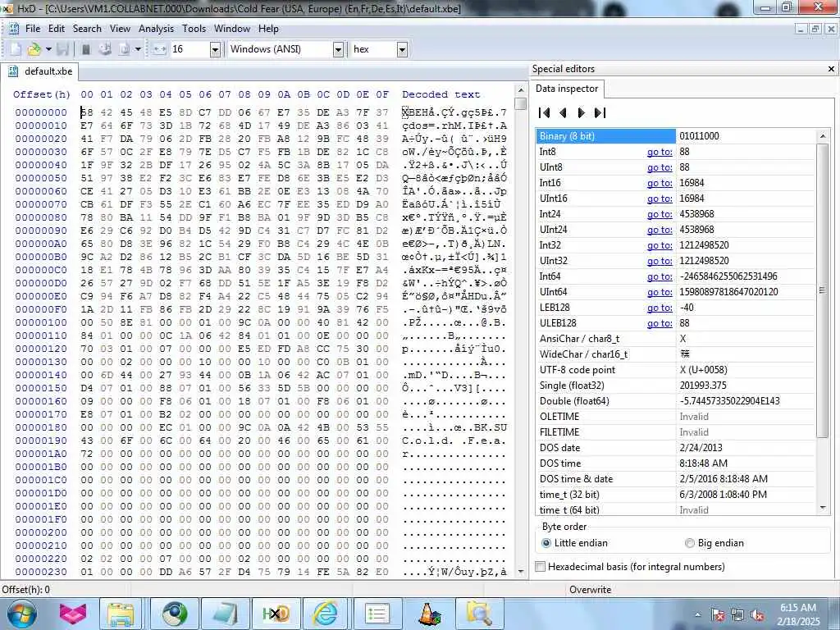Select the Data inspector tab
The image size is (840, 630).
[567, 89]
